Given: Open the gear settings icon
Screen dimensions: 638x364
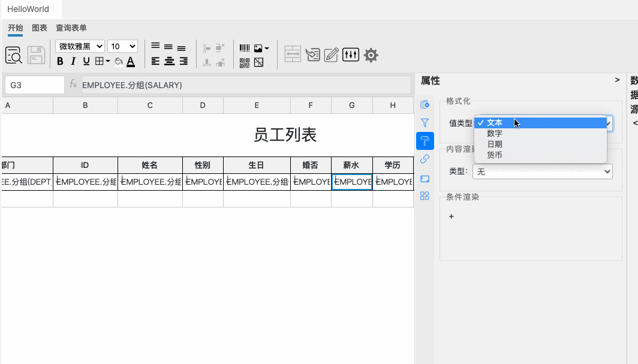Looking at the screenshot, I should point(371,55).
